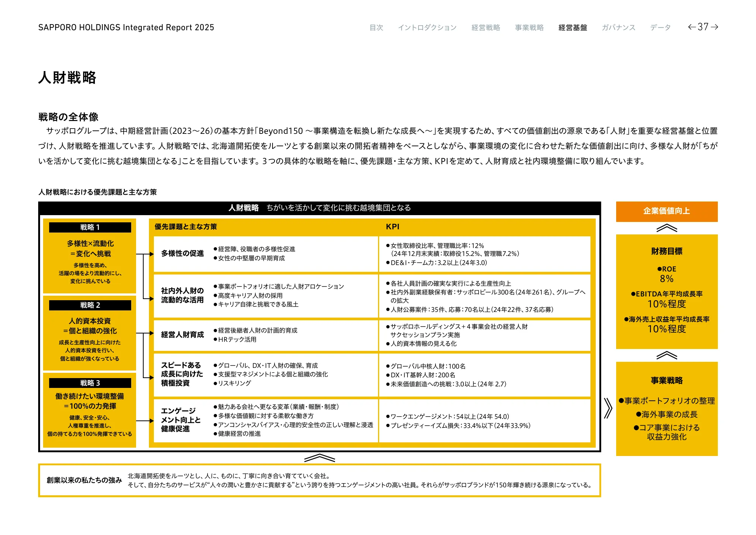Click the 経営人財育成 row heading
The width and height of the screenshot is (756, 535).
182,335
